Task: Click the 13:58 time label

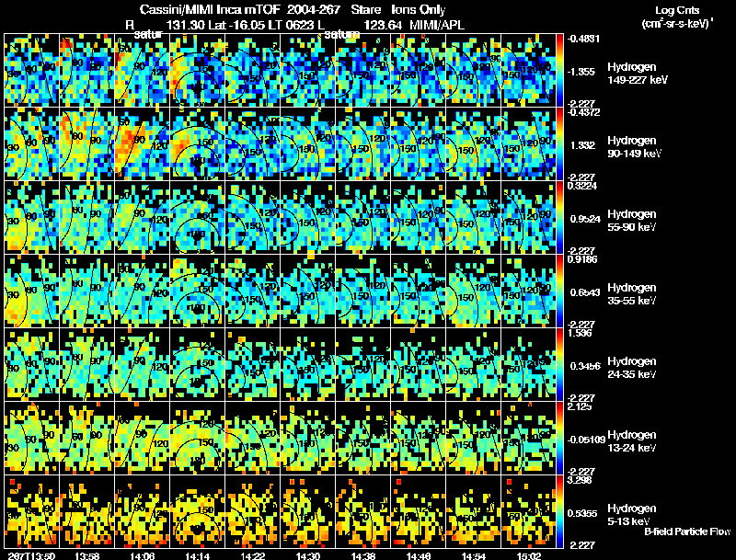Action: click(x=86, y=556)
